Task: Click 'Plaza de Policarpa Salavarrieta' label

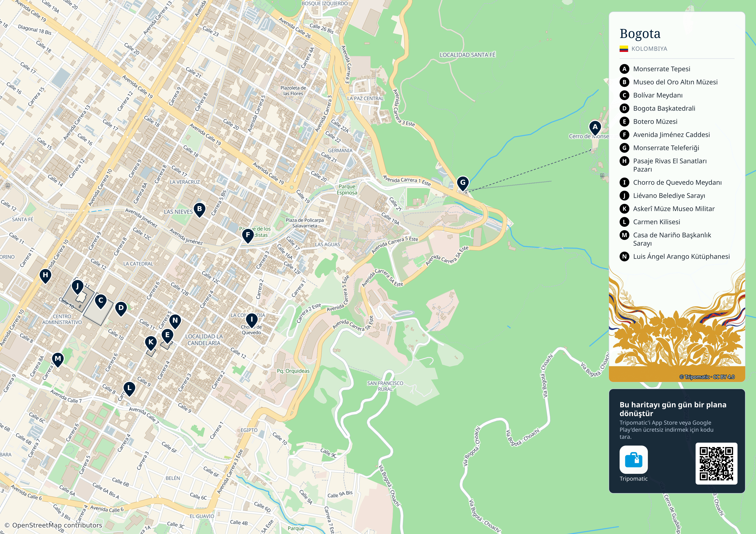Action: pyautogui.click(x=305, y=223)
